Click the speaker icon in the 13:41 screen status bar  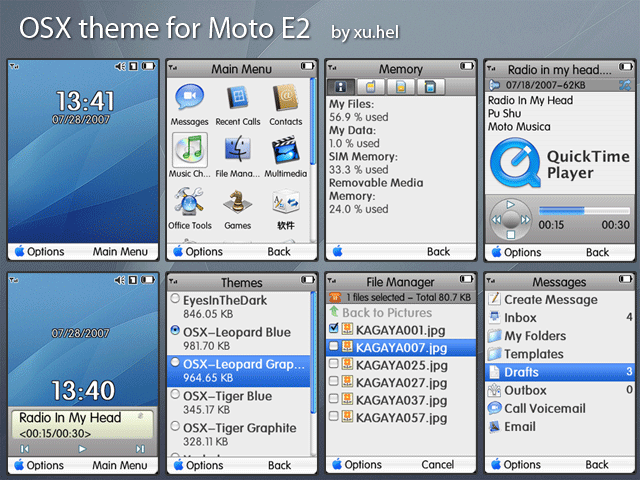tap(120, 66)
